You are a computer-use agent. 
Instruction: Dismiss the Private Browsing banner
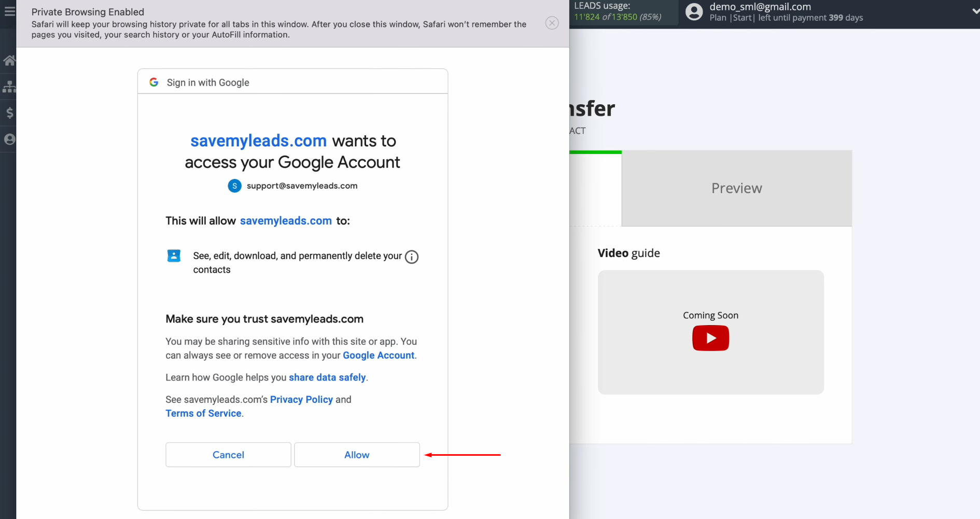click(552, 23)
